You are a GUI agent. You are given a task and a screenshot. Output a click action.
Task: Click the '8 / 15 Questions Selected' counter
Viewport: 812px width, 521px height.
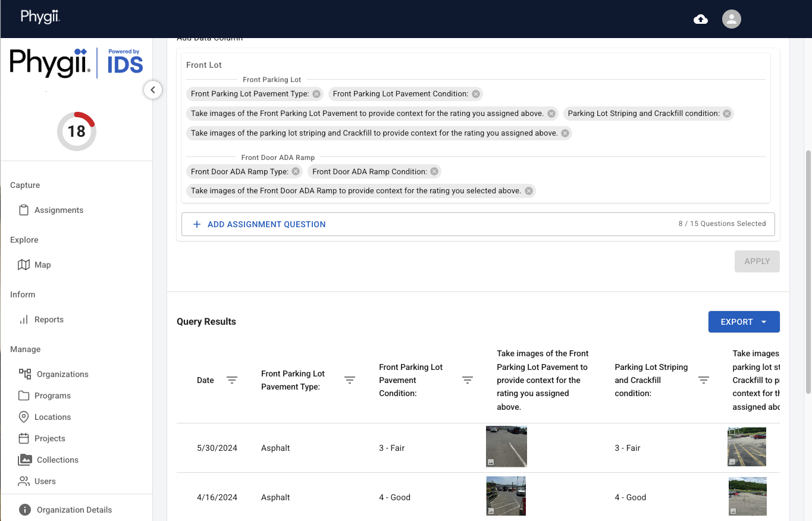(722, 224)
